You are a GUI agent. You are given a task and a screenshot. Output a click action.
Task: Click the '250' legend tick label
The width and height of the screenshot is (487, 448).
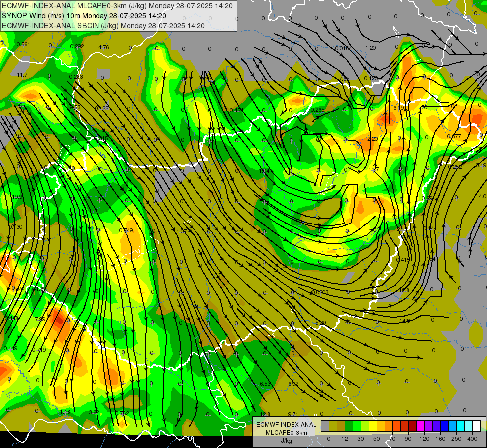click(x=456, y=439)
